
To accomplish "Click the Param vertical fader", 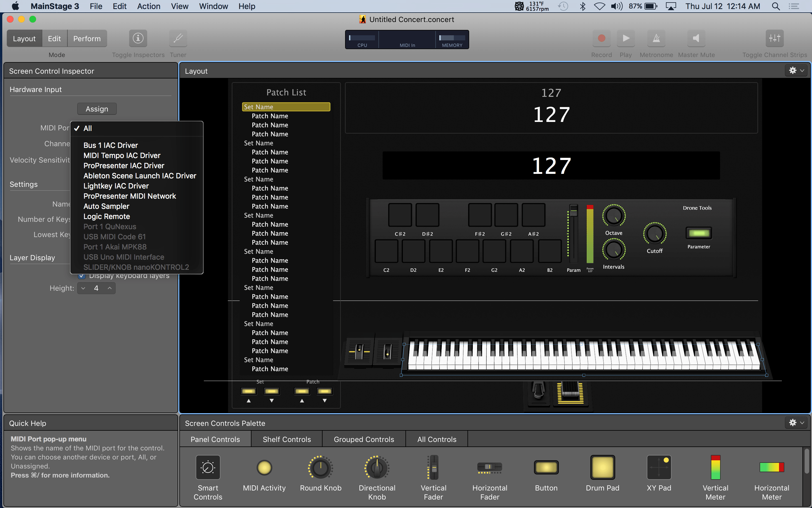I will [x=573, y=233].
